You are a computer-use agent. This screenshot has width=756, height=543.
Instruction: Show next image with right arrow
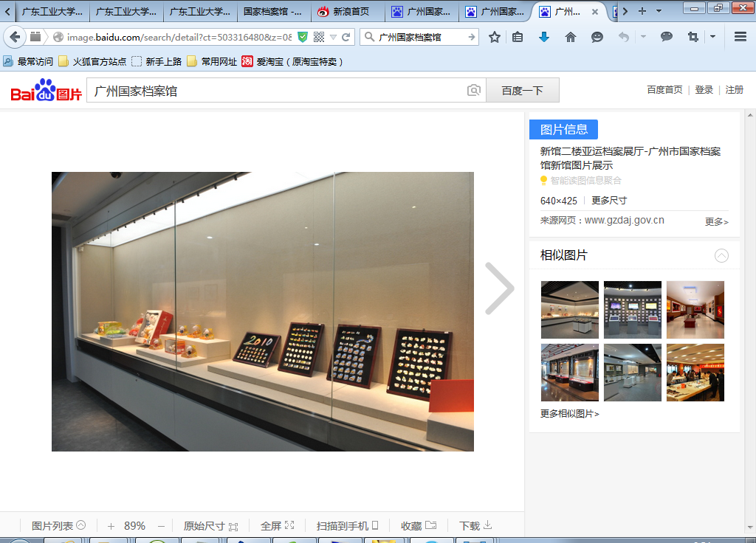pos(499,288)
